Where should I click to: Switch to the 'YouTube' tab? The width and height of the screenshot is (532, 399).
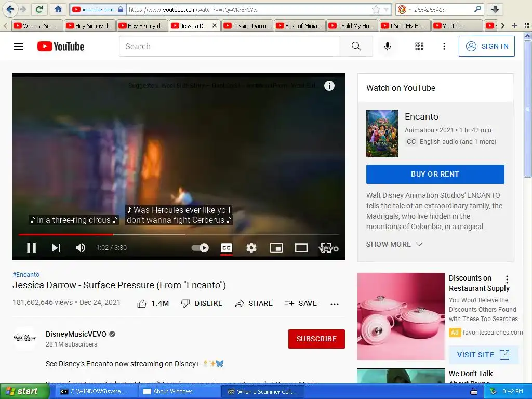pos(457,26)
